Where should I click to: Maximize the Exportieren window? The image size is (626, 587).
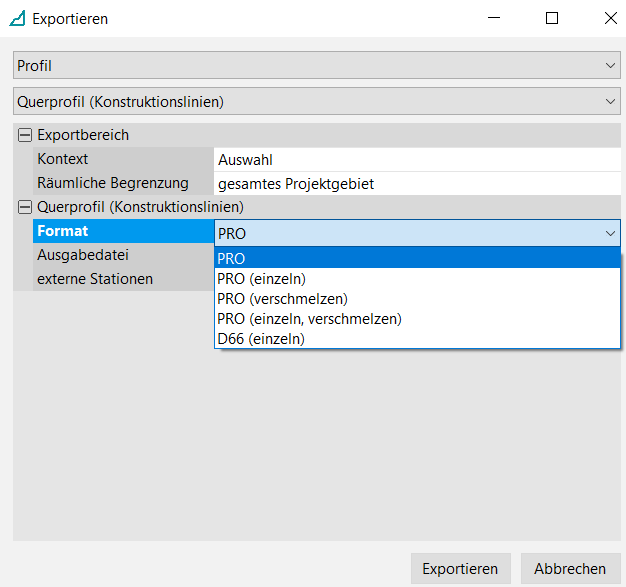tap(552, 18)
